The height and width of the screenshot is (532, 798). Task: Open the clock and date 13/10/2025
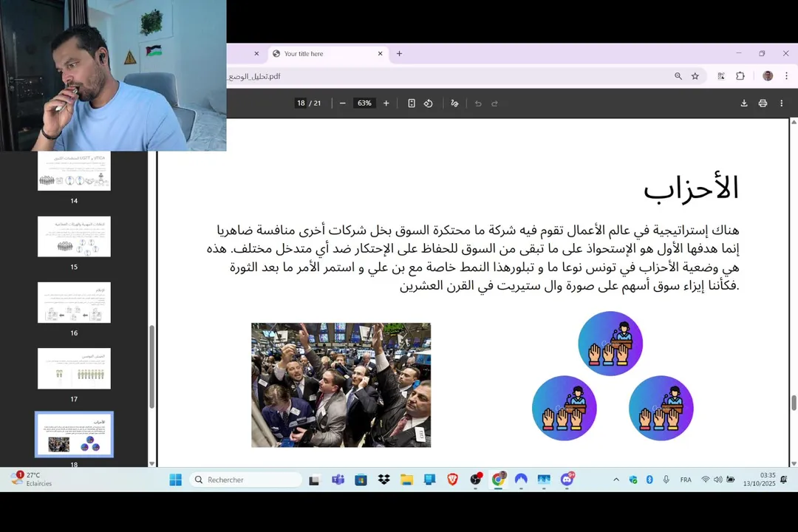coord(759,480)
